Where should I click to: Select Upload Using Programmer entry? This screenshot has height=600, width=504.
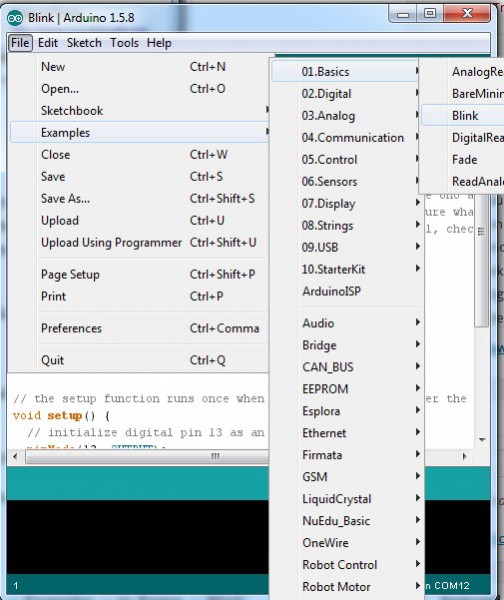pos(139,243)
